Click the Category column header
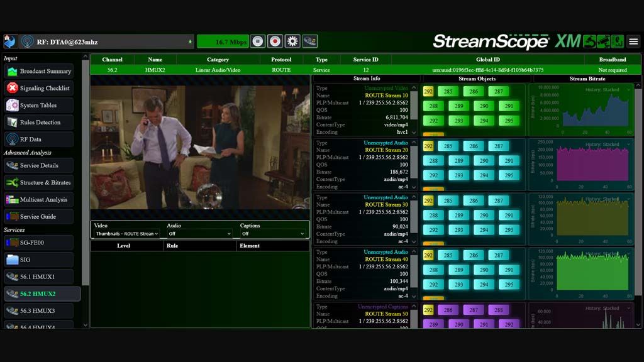The width and height of the screenshot is (644, 362). click(x=218, y=60)
